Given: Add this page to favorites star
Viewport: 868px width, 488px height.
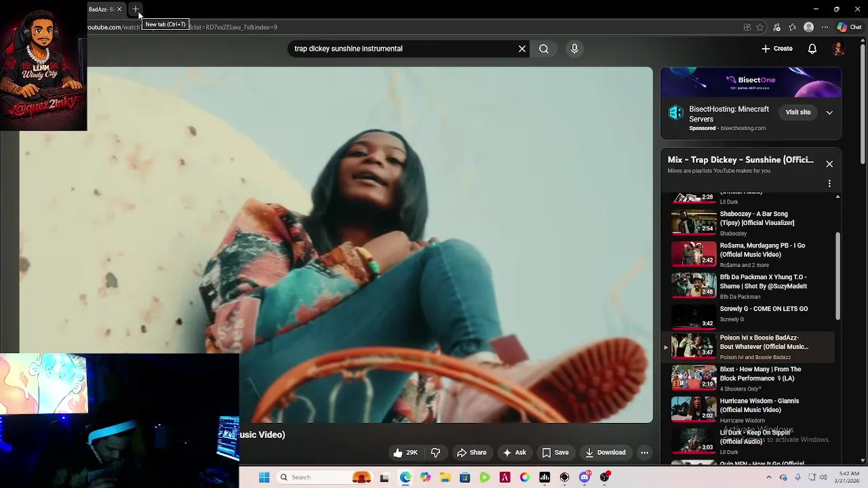Looking at the screenshot, I should pos(760,27).
